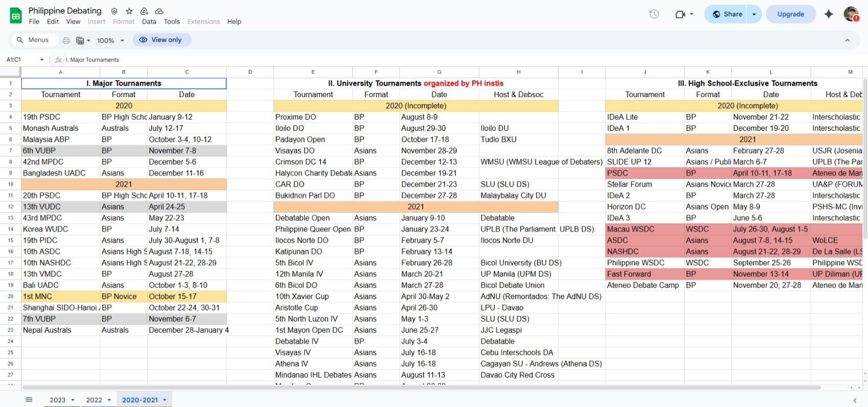
Task: Open version history clock icon
Action: (654, 14)
